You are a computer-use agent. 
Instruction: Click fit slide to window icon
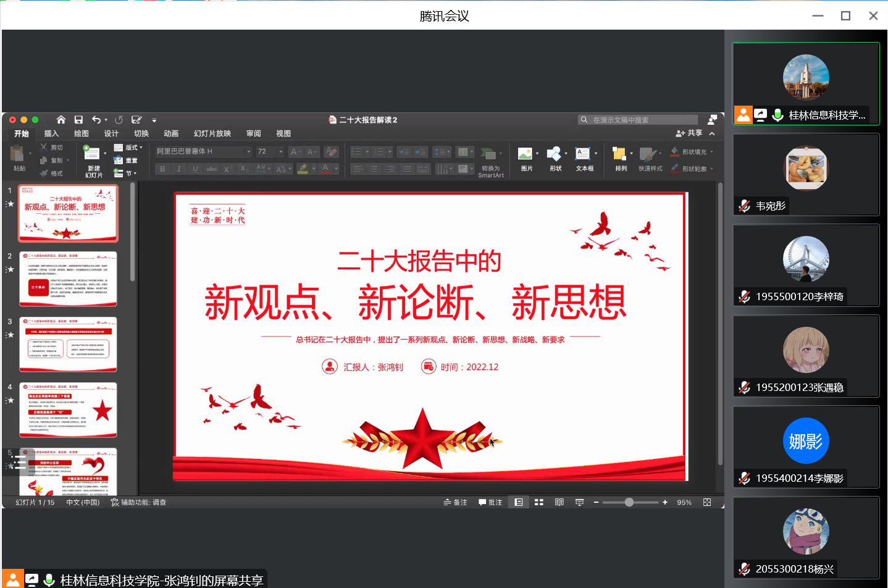point(707,502)
